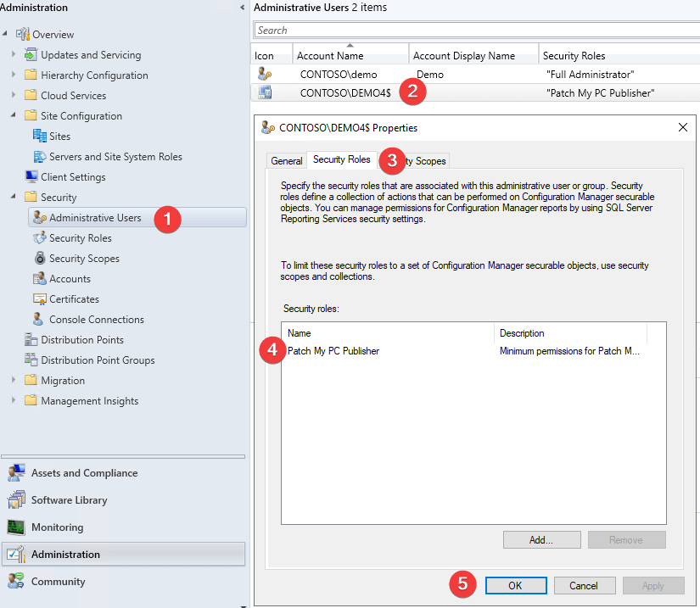Click the Distribution Point Groups icon

pyautogui.click(x=31, y=360)
